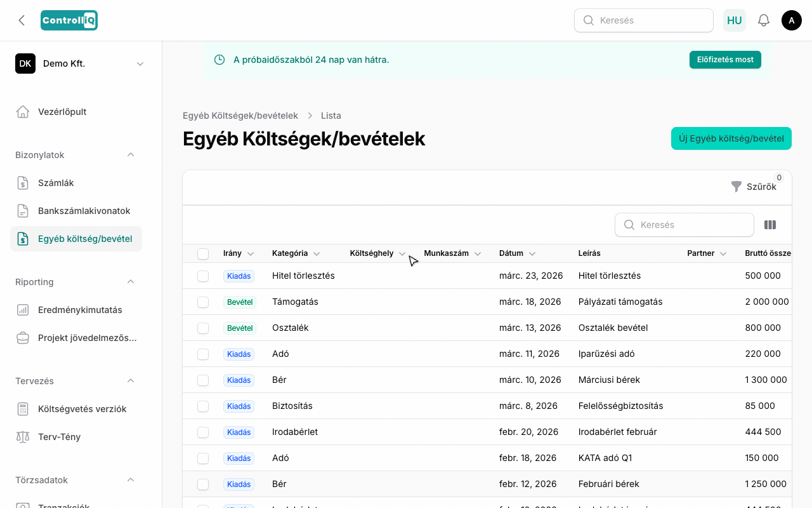Screen dimensions: 812x508
Task: Check the Hitel törlesztés row checkbox
Action: 203,276
